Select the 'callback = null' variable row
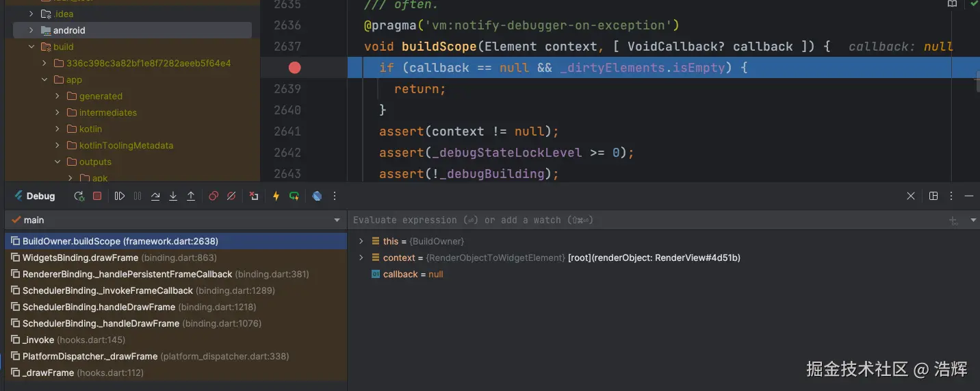The image size is (980, 391). pyautogui.click(x=664, y=274)
